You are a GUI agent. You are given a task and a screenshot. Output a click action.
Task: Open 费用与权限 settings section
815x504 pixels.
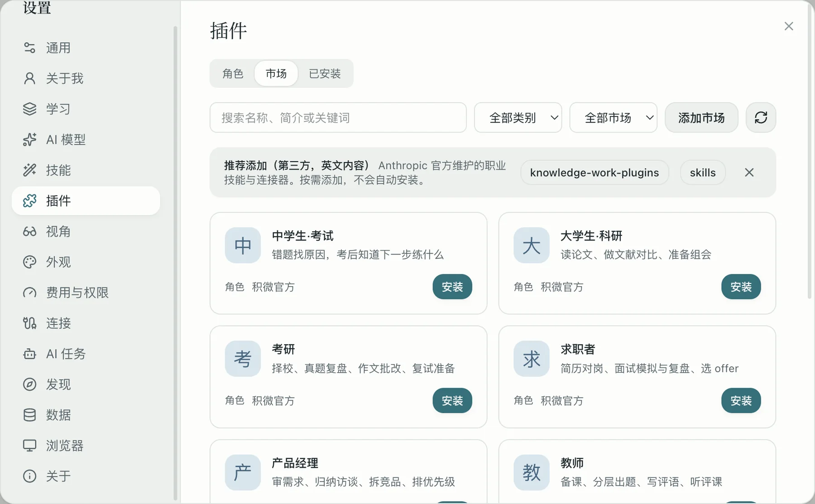(x=86, y=293)
